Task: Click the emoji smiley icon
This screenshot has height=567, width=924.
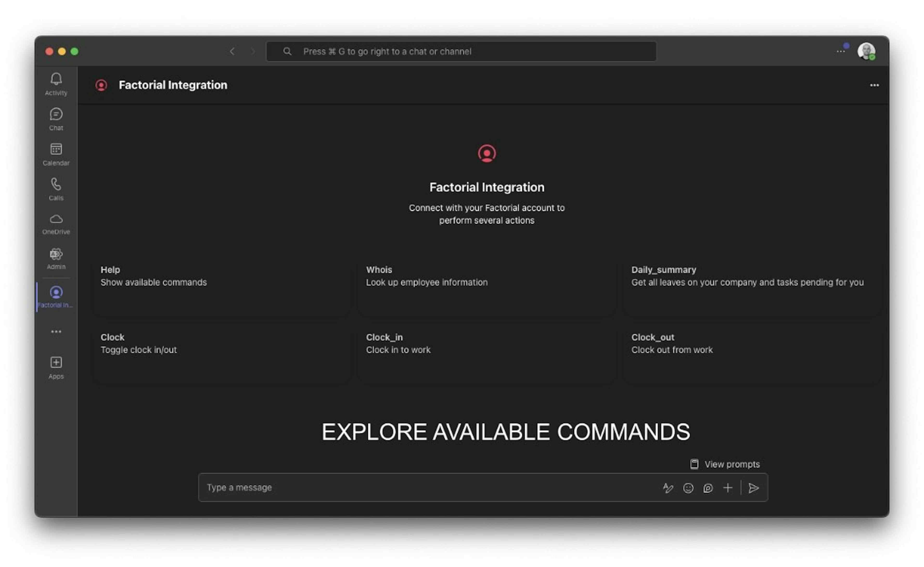Action: tap(688, 488)
